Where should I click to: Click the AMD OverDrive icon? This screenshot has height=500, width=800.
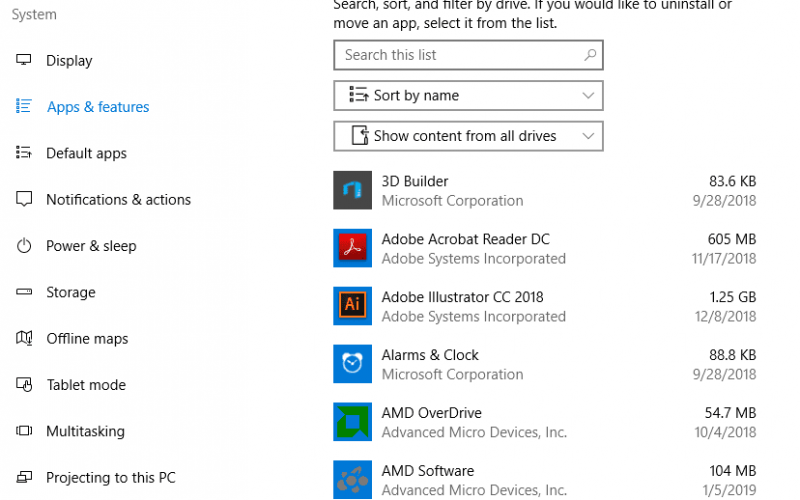pyautogui.click(x=352, y=422)
